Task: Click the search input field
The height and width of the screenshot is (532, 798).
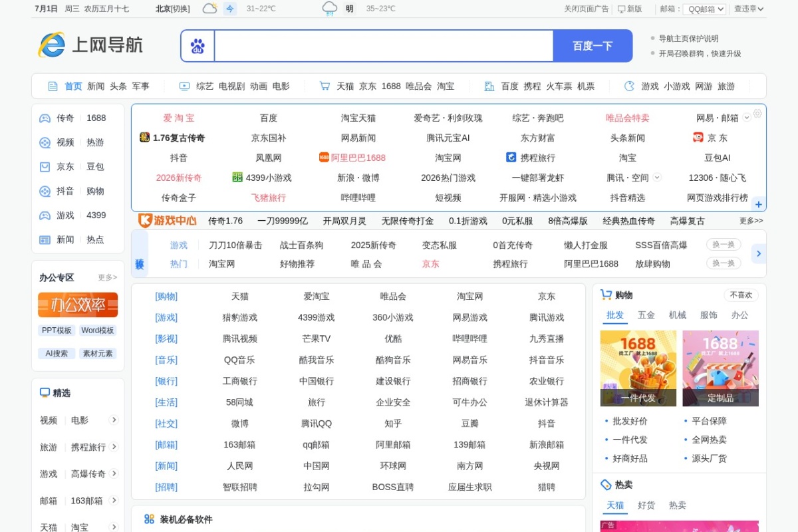Action: coord(384,46)
